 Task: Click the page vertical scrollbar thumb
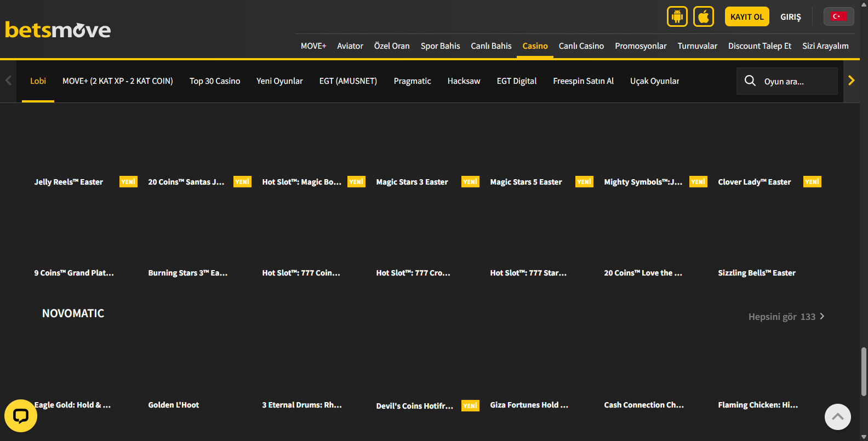(864, 371)
